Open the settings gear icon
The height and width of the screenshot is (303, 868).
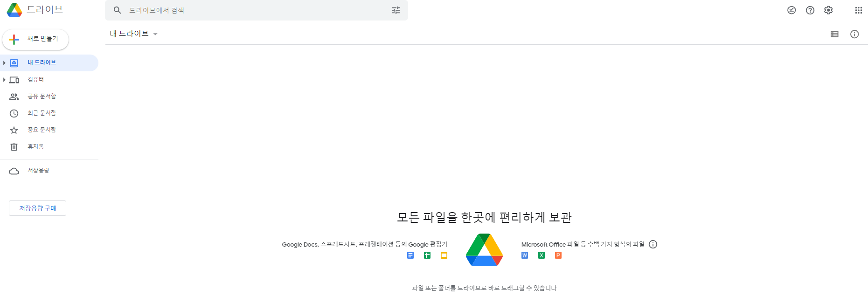pyautogui.click(x=828, y=10)
